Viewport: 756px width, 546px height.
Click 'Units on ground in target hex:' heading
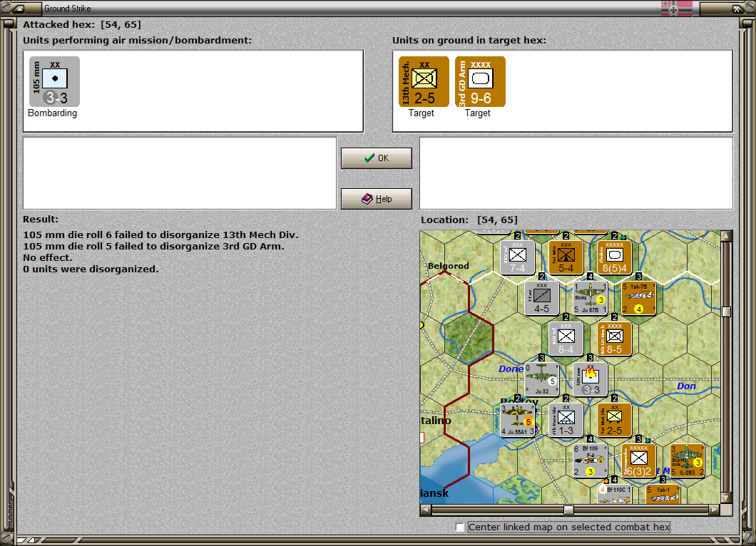click(x=469, y=41)
